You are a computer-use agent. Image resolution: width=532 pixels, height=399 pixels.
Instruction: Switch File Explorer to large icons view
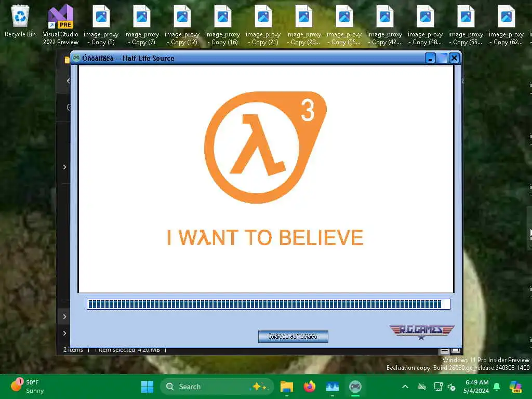pos(456,351)
